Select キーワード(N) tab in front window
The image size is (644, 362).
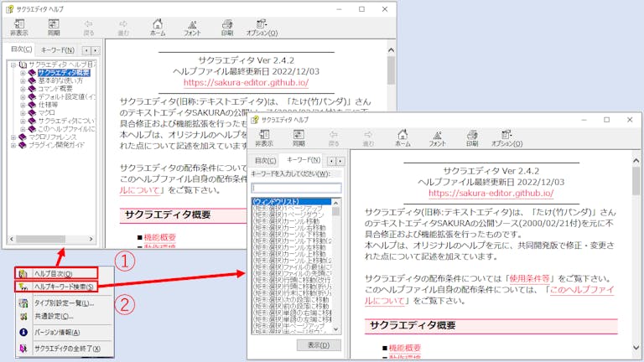[303, 160]
